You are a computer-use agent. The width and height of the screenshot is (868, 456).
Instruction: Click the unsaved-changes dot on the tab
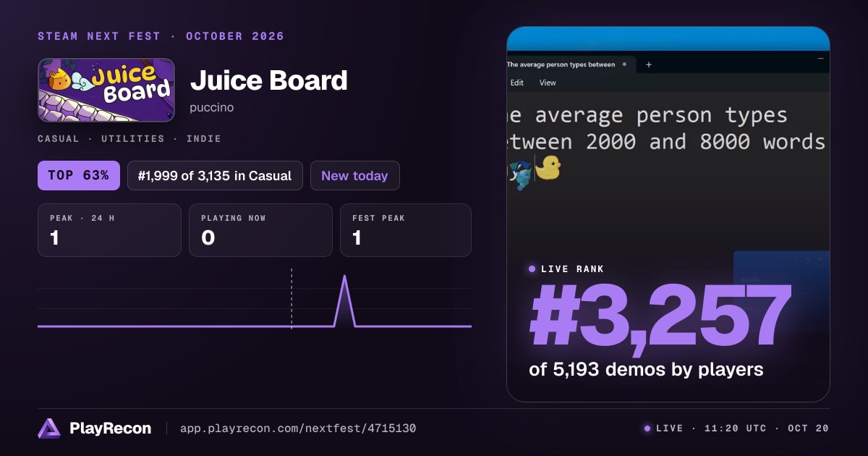(x=624, y=64)
